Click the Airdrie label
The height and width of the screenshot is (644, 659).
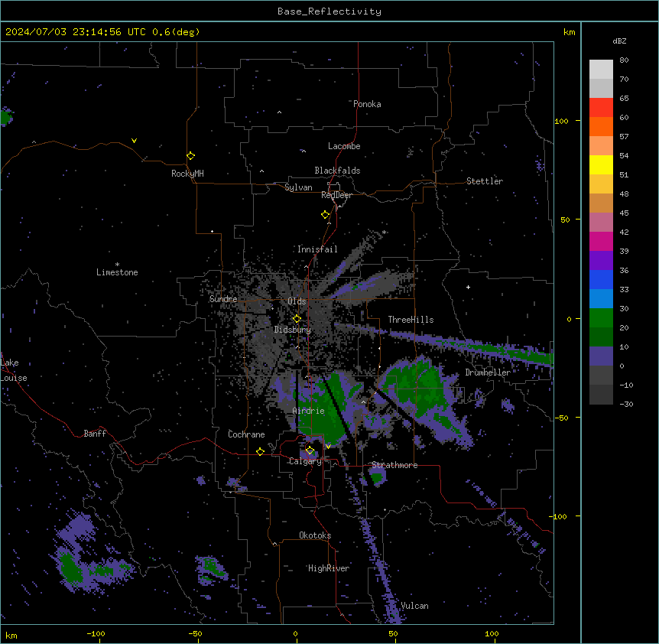tap(309, 411)
